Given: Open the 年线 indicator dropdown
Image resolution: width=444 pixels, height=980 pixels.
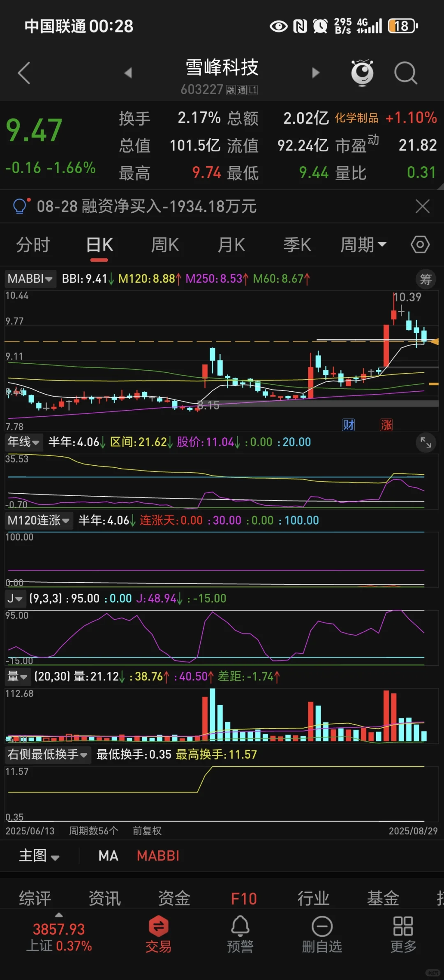Looking at the screenshot, I should [23, 442].
